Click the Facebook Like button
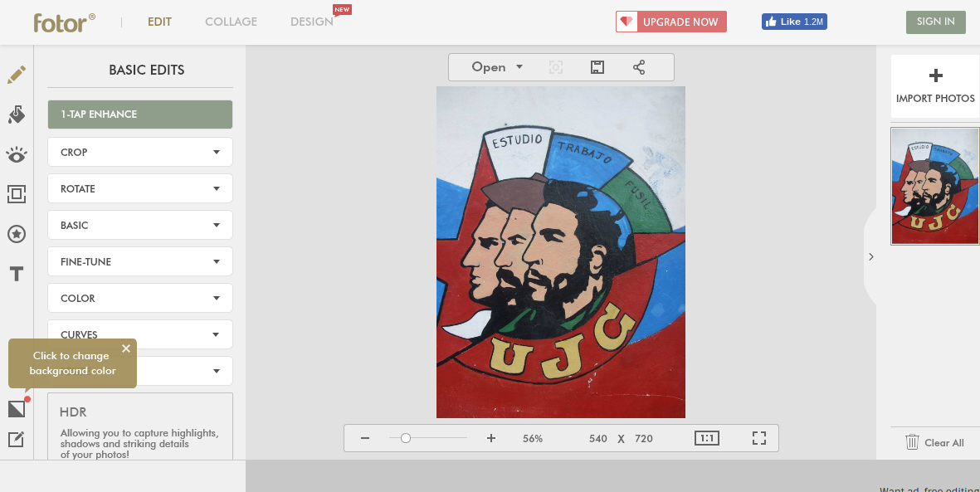The image size is (980, 492). [794, 22]
